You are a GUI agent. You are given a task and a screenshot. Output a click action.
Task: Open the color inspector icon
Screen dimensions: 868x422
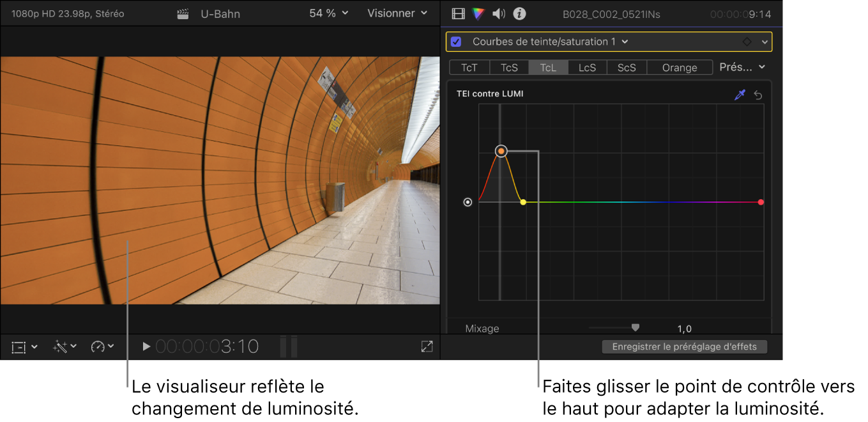[x=477, y=13]
